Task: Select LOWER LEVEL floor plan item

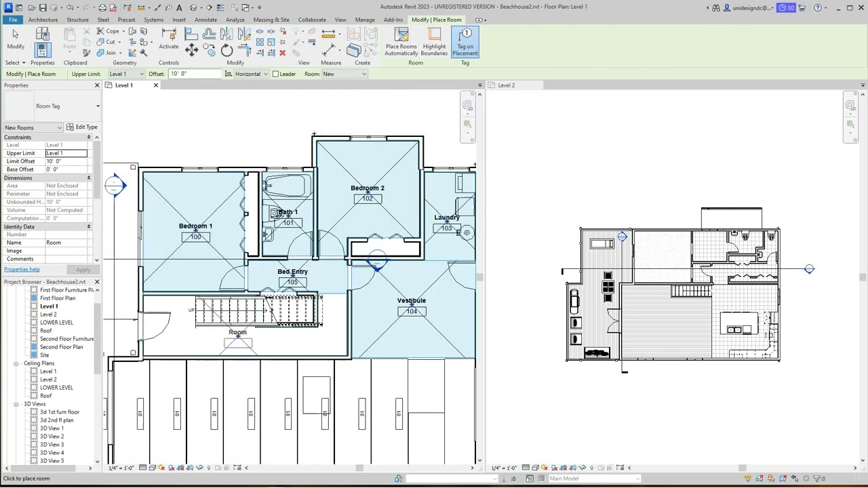Action: [x=56, y=323]
